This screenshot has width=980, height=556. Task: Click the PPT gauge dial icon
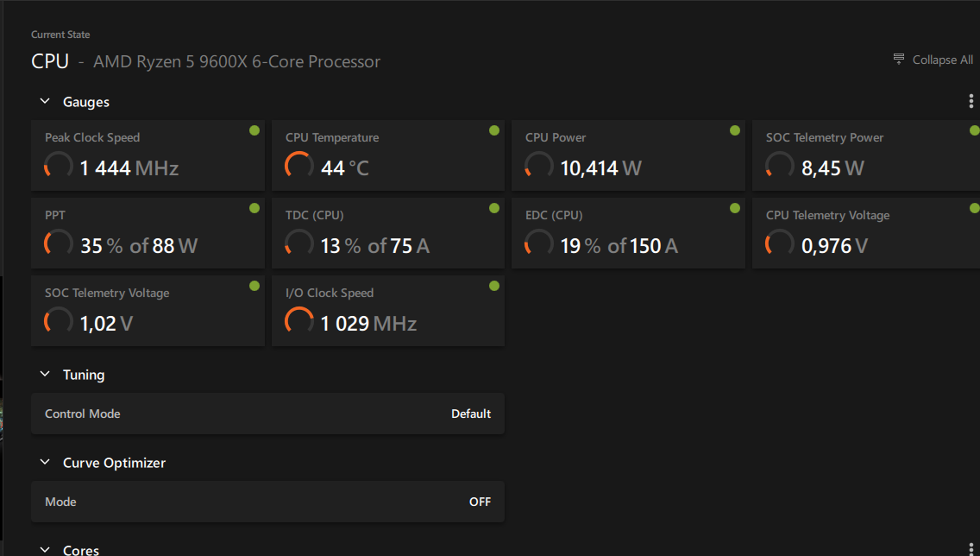[58, 243]
